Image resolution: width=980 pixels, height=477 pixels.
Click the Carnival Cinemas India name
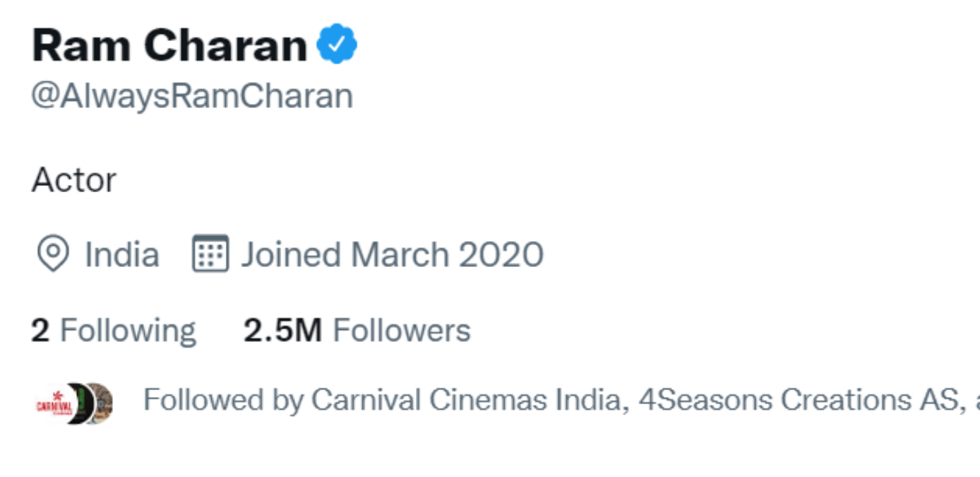(x=468, y=401)
